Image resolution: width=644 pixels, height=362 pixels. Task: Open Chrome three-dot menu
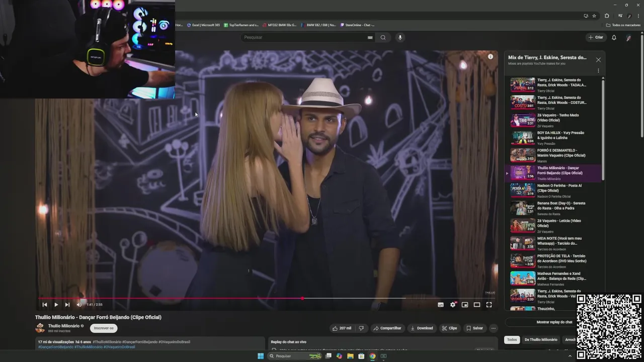point(638,16)
